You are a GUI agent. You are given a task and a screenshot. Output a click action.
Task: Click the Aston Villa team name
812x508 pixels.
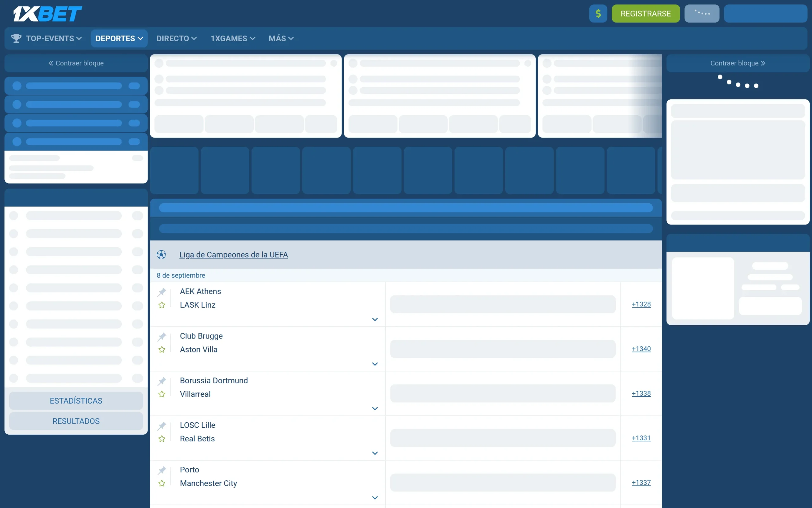pos(199,350)
